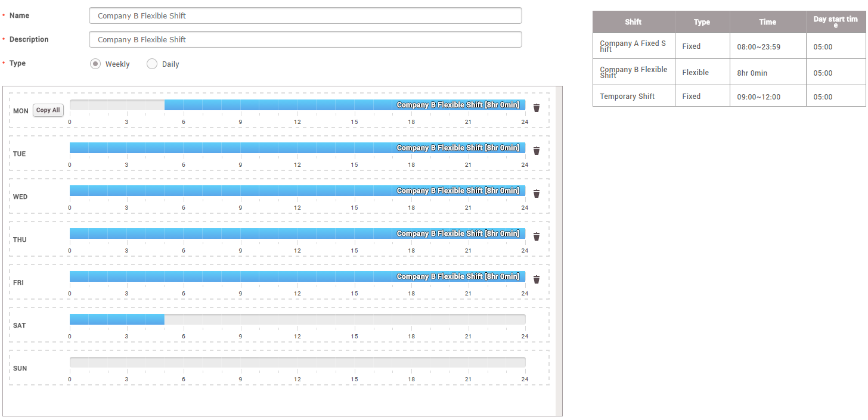Delete Monday's shift with trash icon
The height and width of the screenshot is (420, 868).
click(x=536, y=108)
